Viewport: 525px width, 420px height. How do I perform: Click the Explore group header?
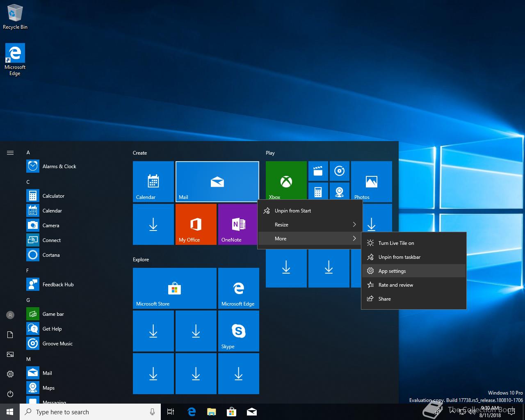141,259
